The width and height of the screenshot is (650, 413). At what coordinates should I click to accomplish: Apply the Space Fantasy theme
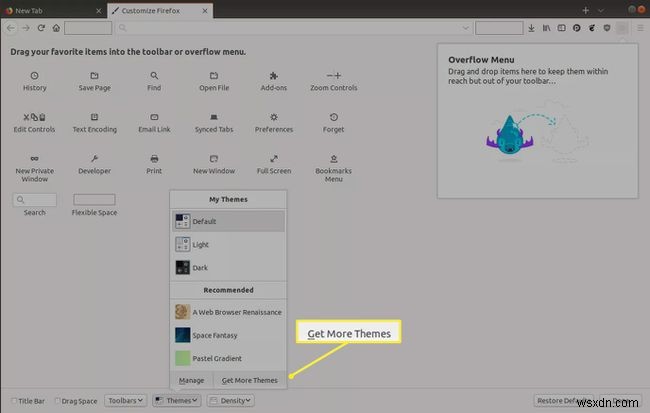click(x=228, y=335)
